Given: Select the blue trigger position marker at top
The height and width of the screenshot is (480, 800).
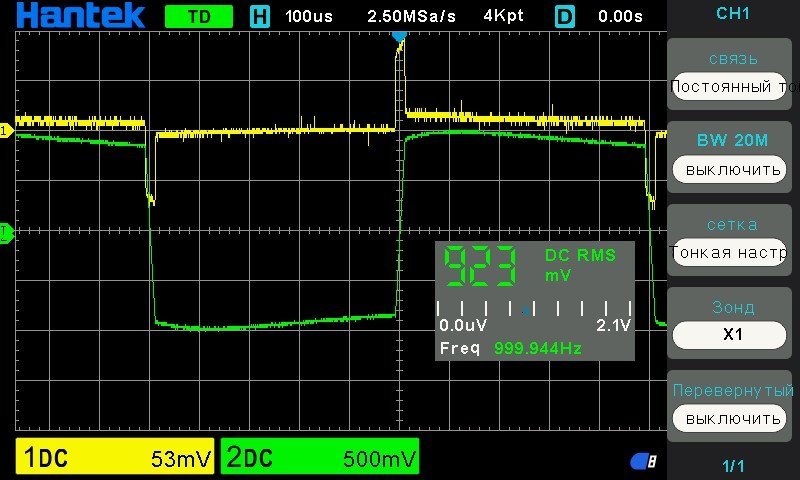Looking at the screenshot, I should (x=399, y=36).
